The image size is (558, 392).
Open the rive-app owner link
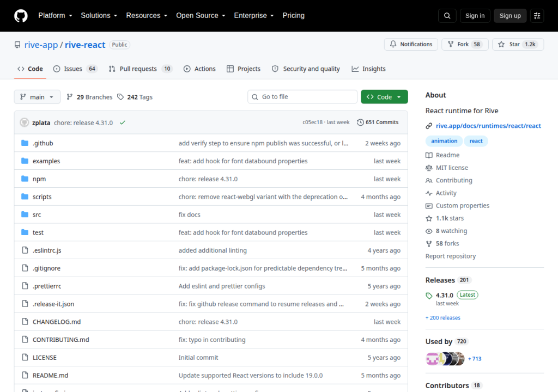[x=41, y=45]
